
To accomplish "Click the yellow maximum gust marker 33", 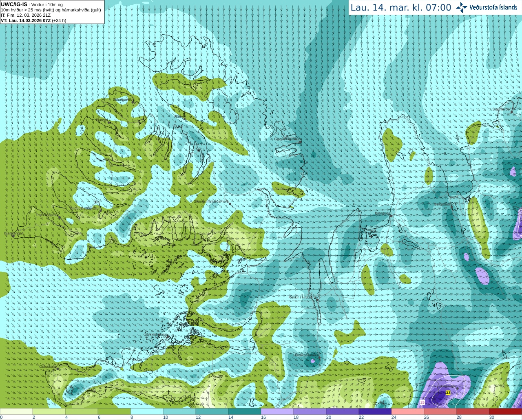I will 448,393.
